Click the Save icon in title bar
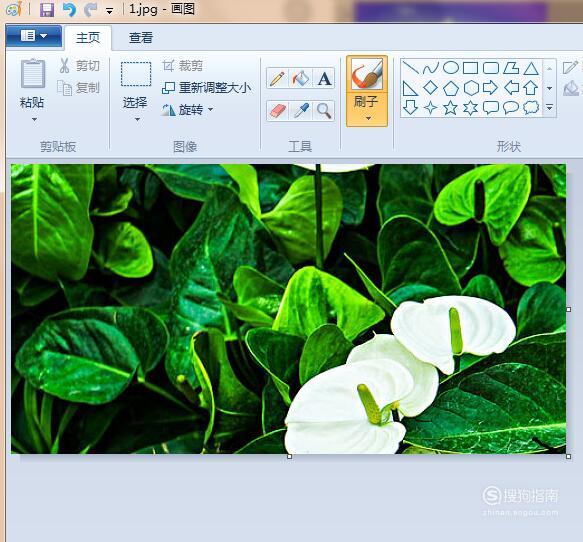 [47, 10]
